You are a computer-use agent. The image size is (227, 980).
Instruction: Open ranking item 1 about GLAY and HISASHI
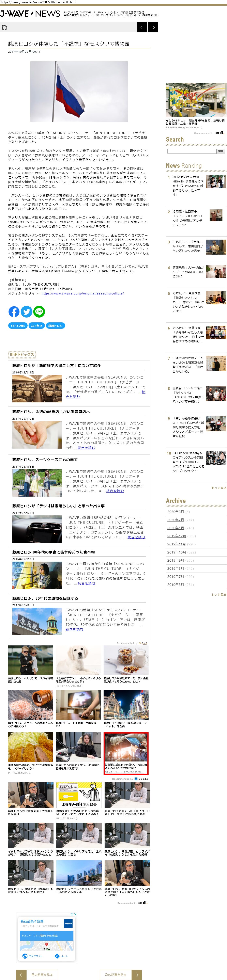click(x=196, y=186)
